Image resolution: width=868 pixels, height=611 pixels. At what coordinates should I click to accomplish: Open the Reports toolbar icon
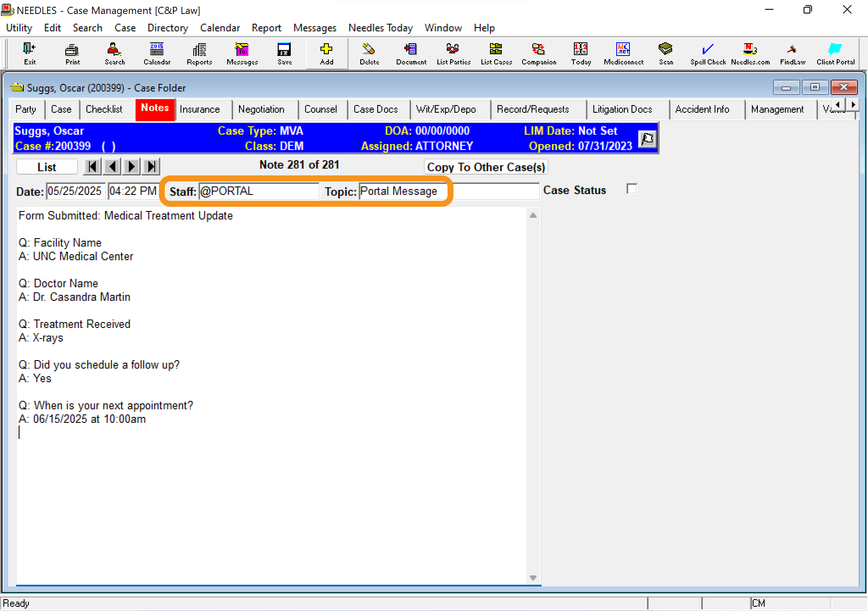pos(200,53)
